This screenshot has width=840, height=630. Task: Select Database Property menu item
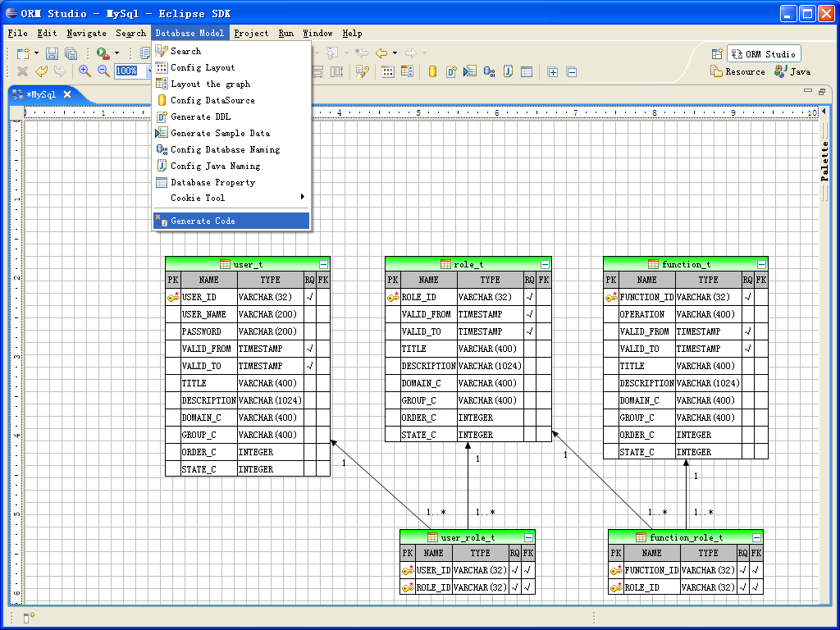(231, 183)
